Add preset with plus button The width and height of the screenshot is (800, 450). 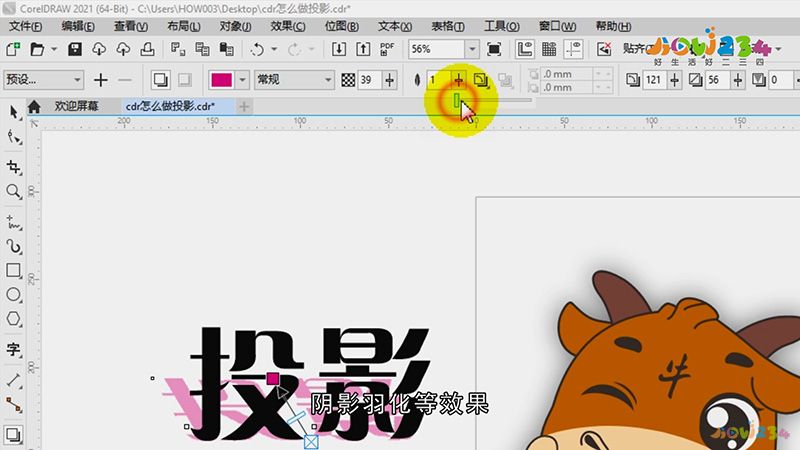pos(101,80)
